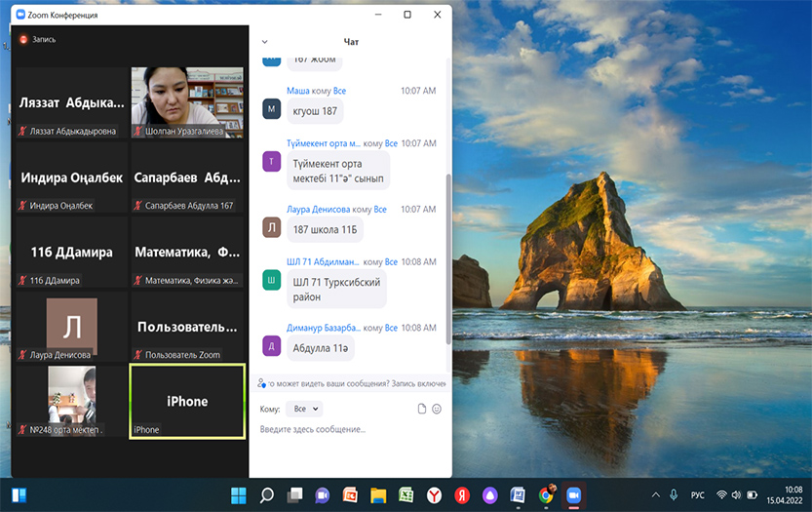Click the Все recipient link in Маша's message
The width and height of the screenshot is (812, 512).
tap(339, 91)
